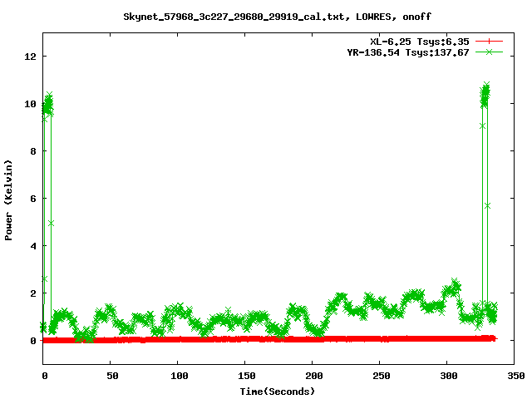
Task: Click the y-axis tick label 8
Action: click(x=33, y=151)
